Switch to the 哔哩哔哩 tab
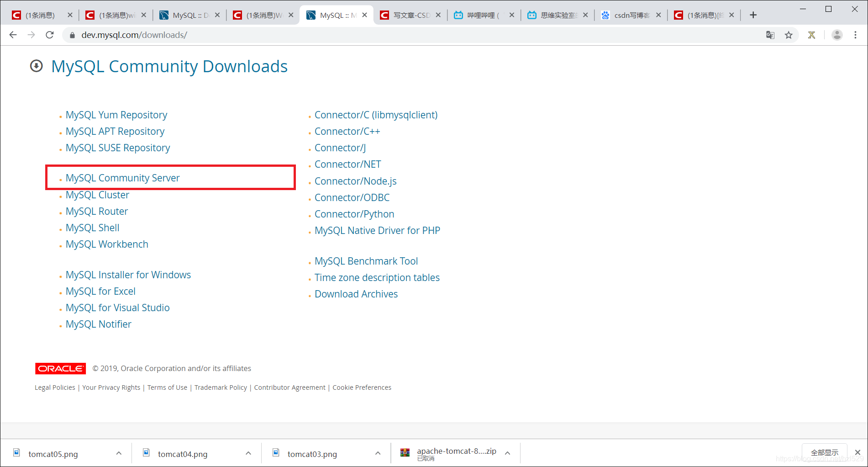Screen dimensions: 868x467 (484, 15)
